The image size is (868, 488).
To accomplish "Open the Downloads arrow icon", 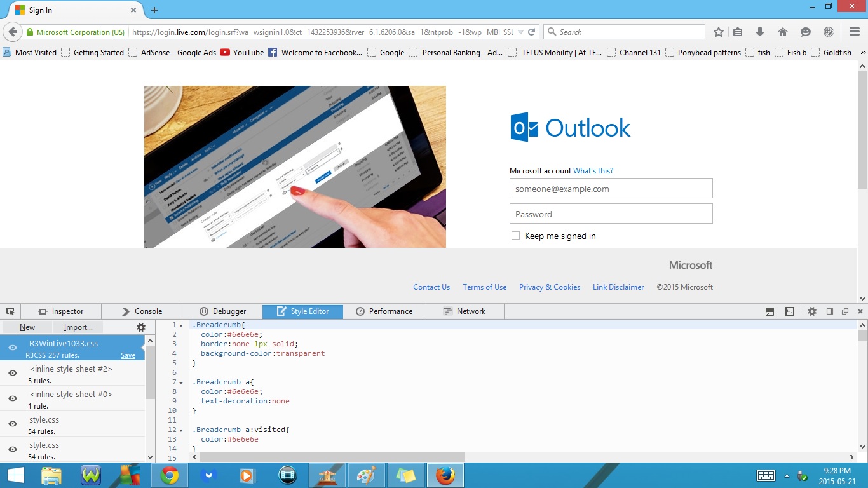I will pyautogui.click(x=759, y=32).
